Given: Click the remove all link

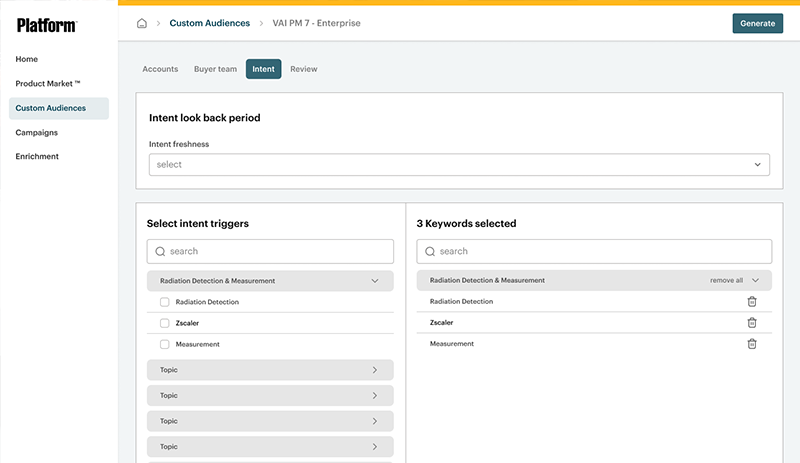Looking at the screenshot, I should [726, 281].
